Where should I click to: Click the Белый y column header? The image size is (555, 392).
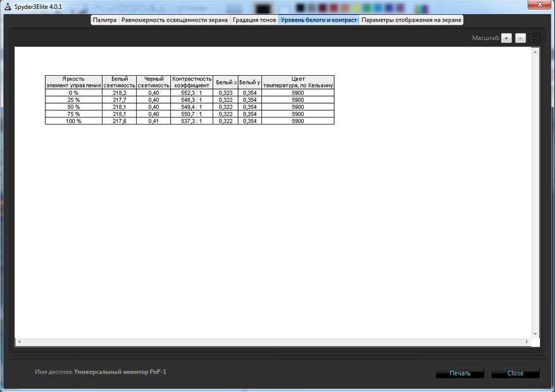coord(250,82)
